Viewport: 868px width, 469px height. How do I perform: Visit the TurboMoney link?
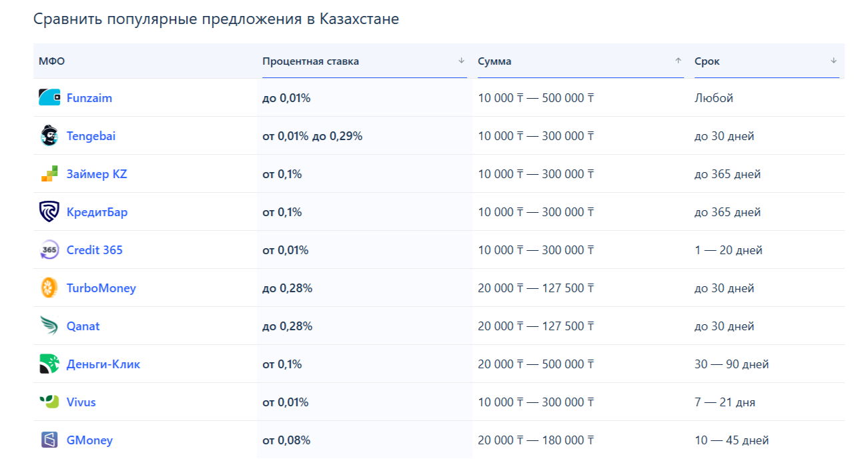pyautogui.click(x=101, y=288)
